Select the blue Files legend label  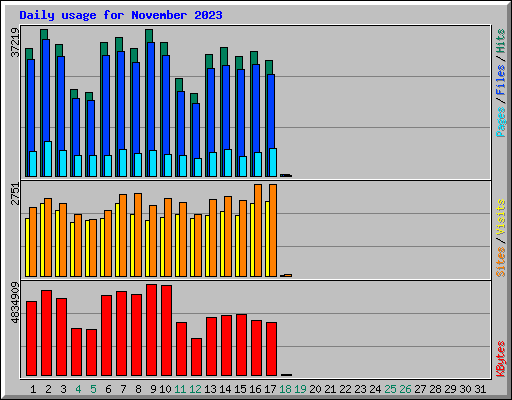click(500, 80)
